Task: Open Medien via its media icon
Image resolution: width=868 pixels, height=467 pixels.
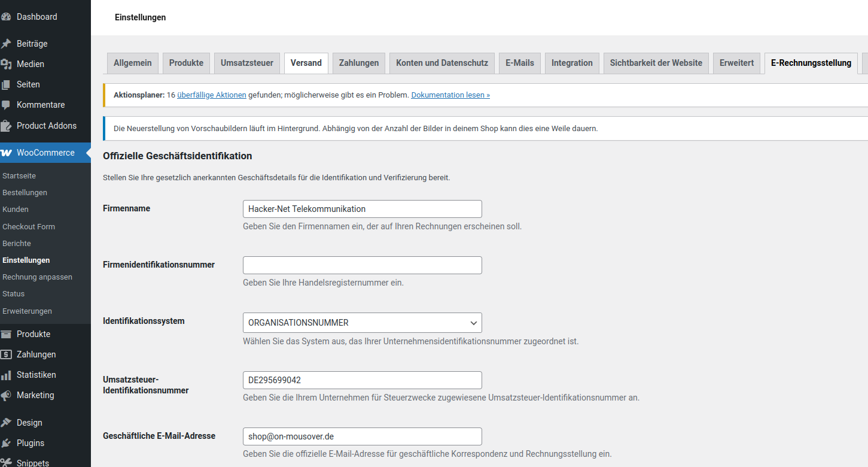Action: [6, 64]
